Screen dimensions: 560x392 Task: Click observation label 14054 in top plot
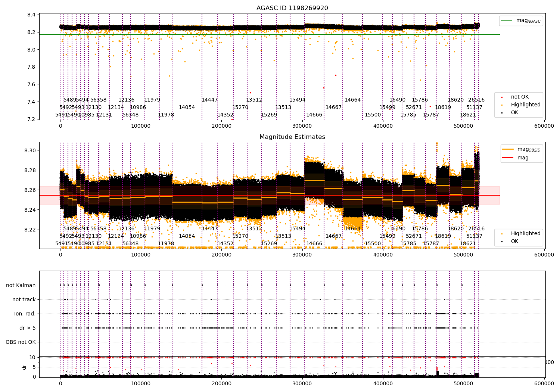click(x=187, y=108)
